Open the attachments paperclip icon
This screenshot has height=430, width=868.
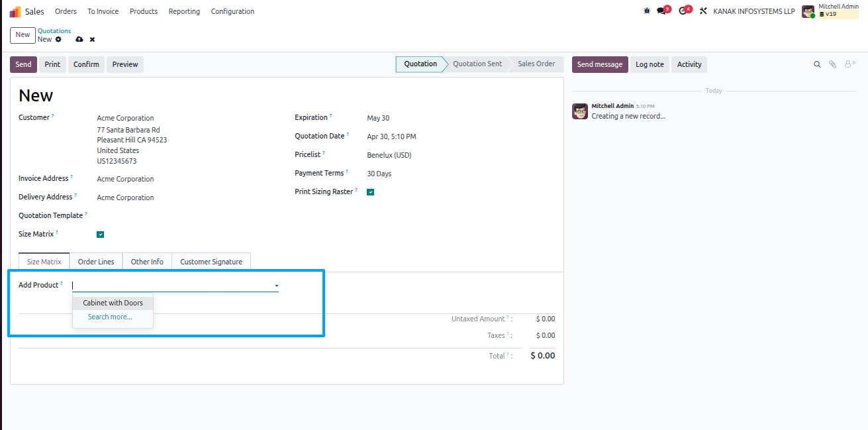(833, 64)
